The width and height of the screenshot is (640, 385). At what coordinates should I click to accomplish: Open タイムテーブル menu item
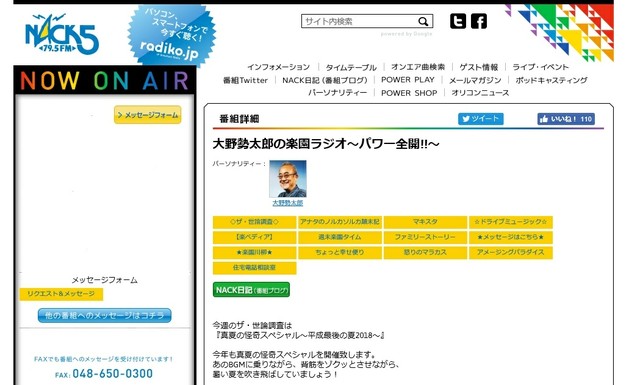click(351, 67)
